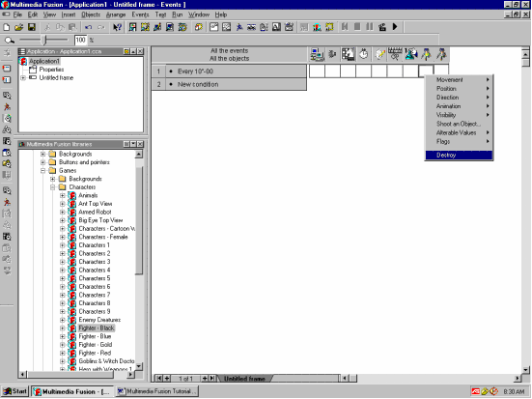The image size is (532, 399).
Task: Click the Application1 icon in the tree
Action: tap(23, 61)
